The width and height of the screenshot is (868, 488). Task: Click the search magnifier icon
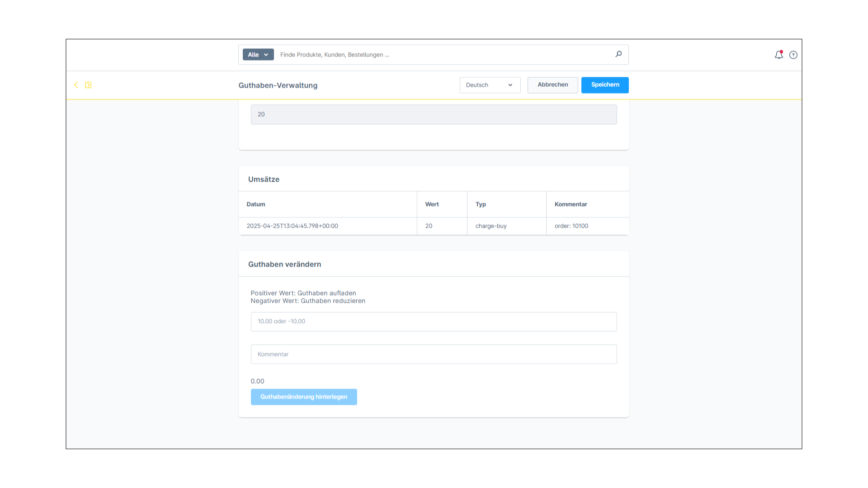[x=618, y=54]
